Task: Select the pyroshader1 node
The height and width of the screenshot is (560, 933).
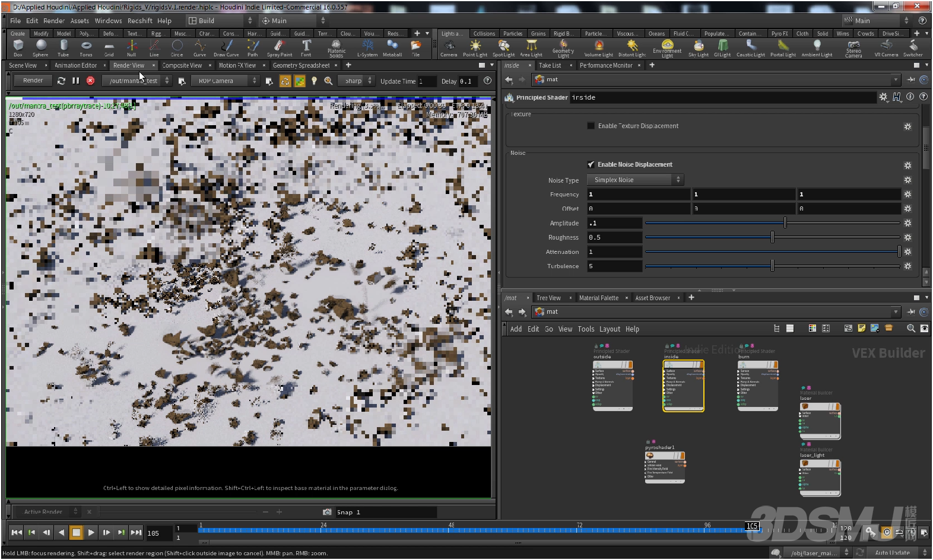Action: tap(665, 467)
